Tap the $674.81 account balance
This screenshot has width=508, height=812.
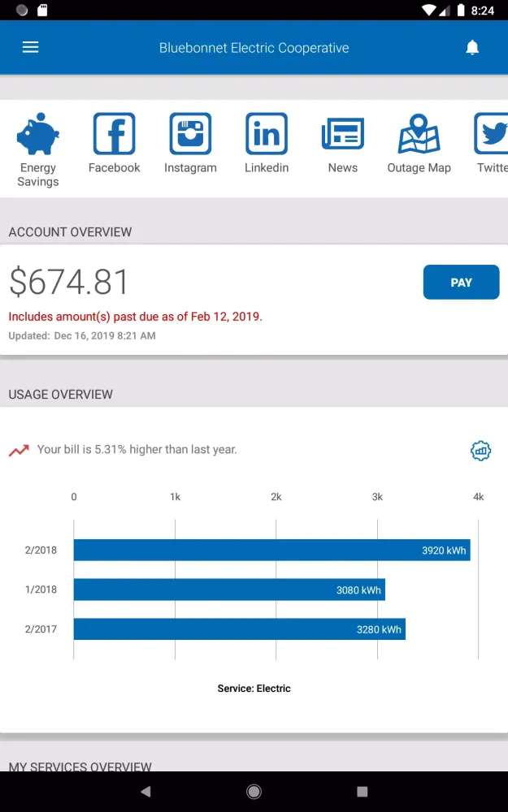pos(70,283)
